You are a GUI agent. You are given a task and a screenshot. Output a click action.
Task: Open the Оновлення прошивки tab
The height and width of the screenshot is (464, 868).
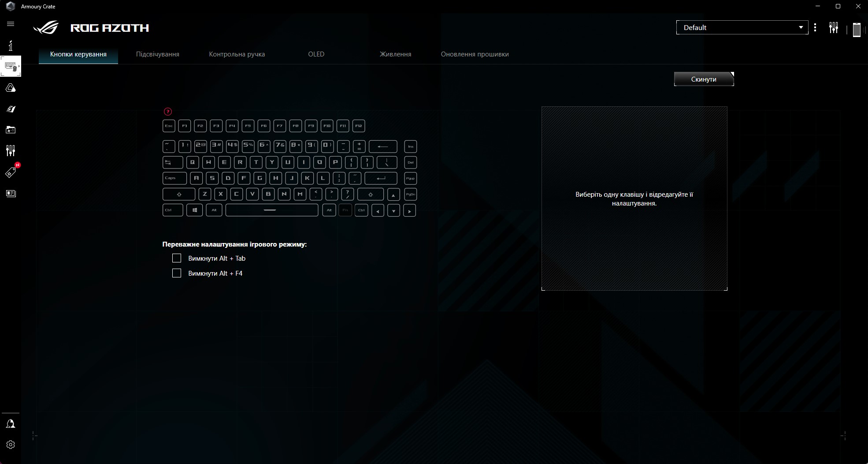click(x=475, y=54)
